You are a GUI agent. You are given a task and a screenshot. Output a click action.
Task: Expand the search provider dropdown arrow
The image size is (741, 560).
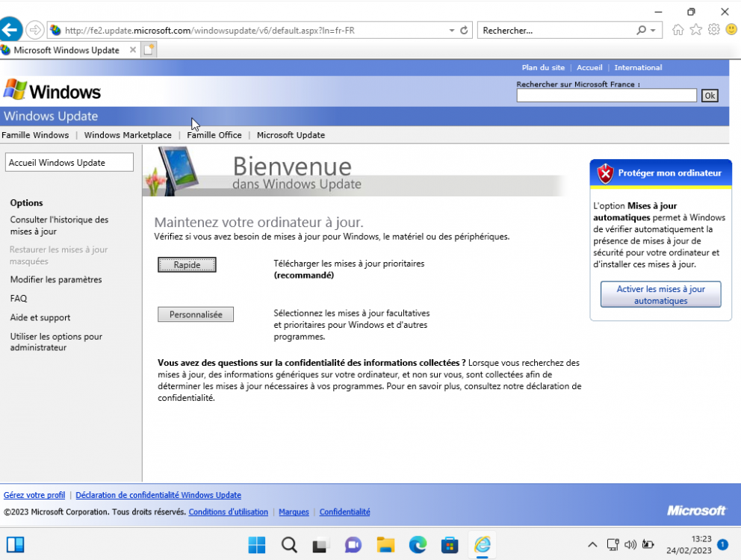tap(654, 31)
